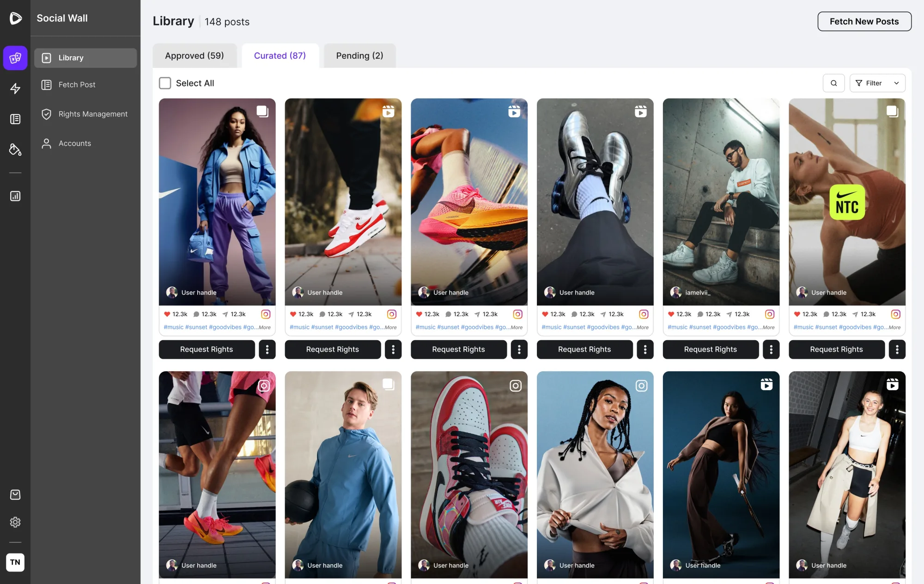Switch to the Curated (87) tab
Image resolution: width=924 pixels, height=584 pixels.
coord(280,55)
